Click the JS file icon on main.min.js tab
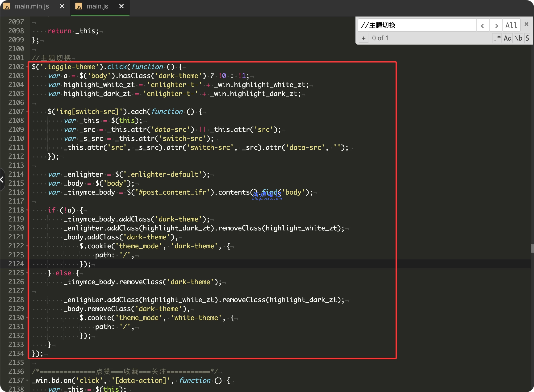 tap(7, 6)
